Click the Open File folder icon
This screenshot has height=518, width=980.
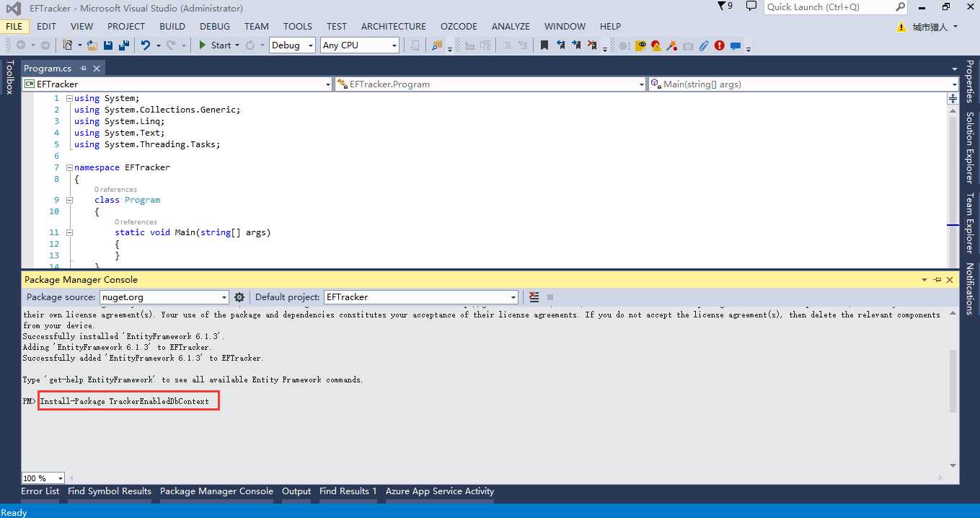92,45
